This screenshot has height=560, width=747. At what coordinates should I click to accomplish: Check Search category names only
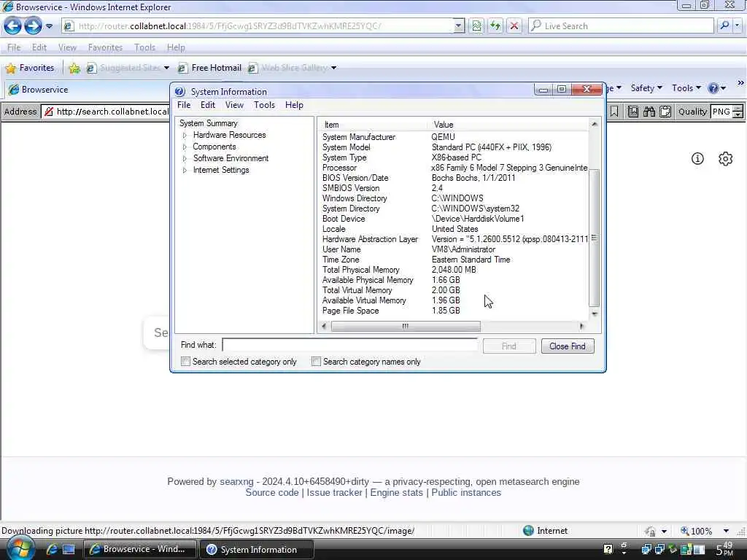pos(315,362)
